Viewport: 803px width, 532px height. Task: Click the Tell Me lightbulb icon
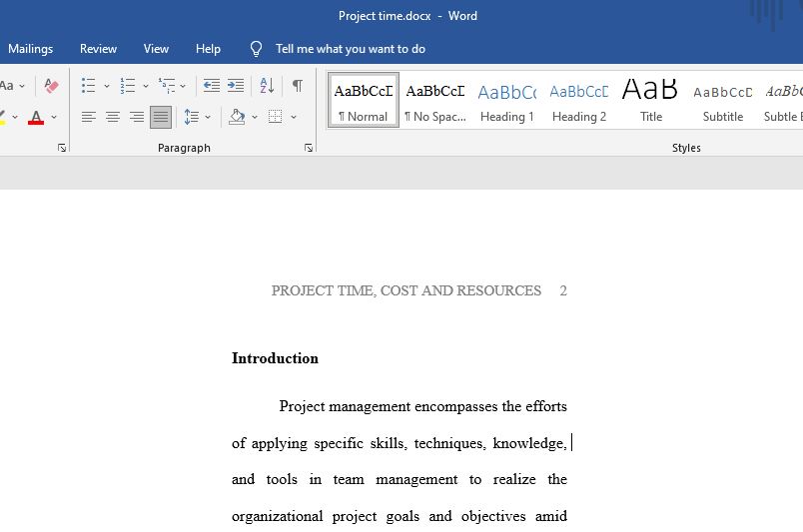coord(256,49)
